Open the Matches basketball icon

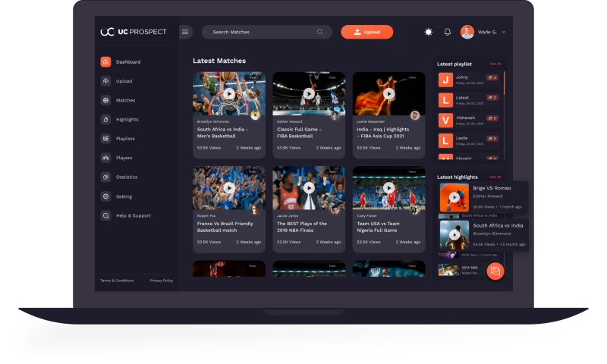click(x=105, y=100)
